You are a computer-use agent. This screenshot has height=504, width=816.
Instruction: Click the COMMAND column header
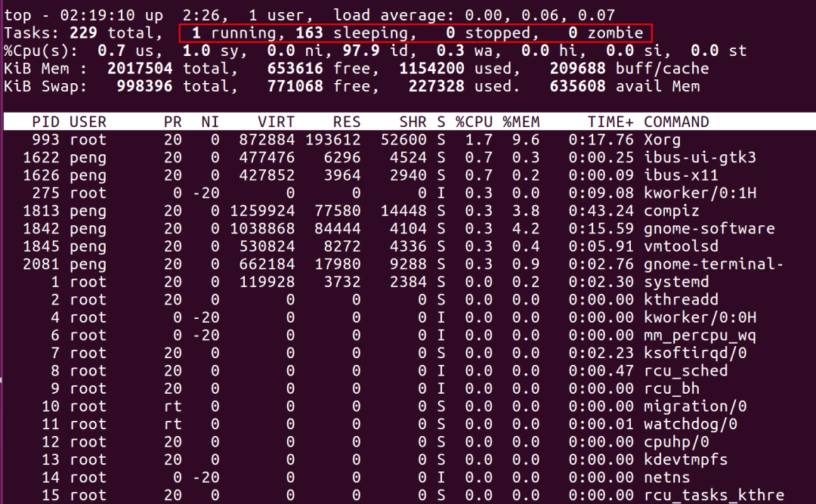tap(676, 122)
